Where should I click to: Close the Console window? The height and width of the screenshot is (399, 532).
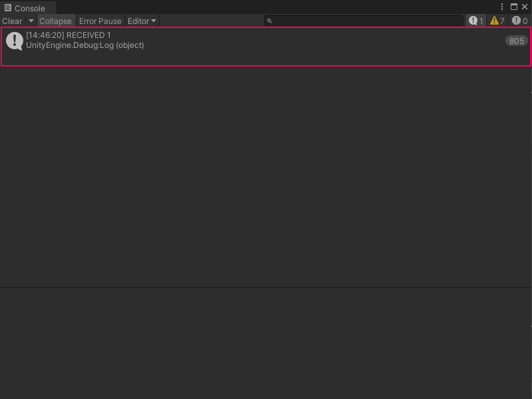pyautogui.click(x=525, y=7)
